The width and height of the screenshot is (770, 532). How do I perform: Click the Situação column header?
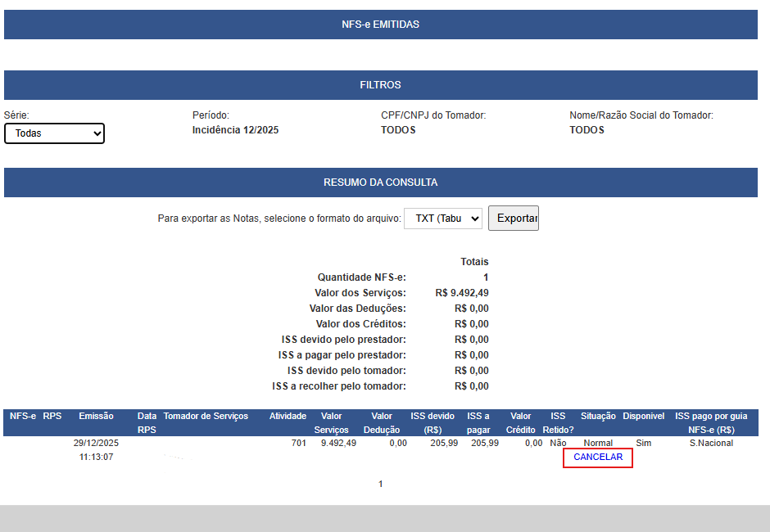(x=598, y=417)
